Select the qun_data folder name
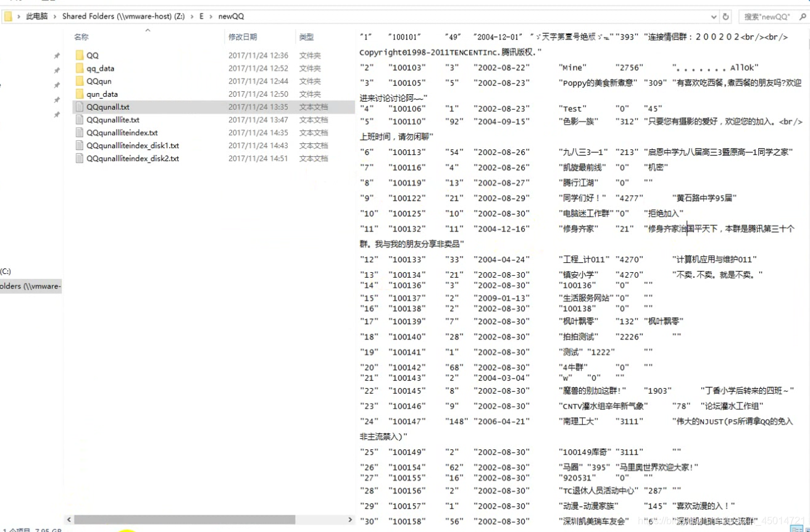 click(102, 94)
